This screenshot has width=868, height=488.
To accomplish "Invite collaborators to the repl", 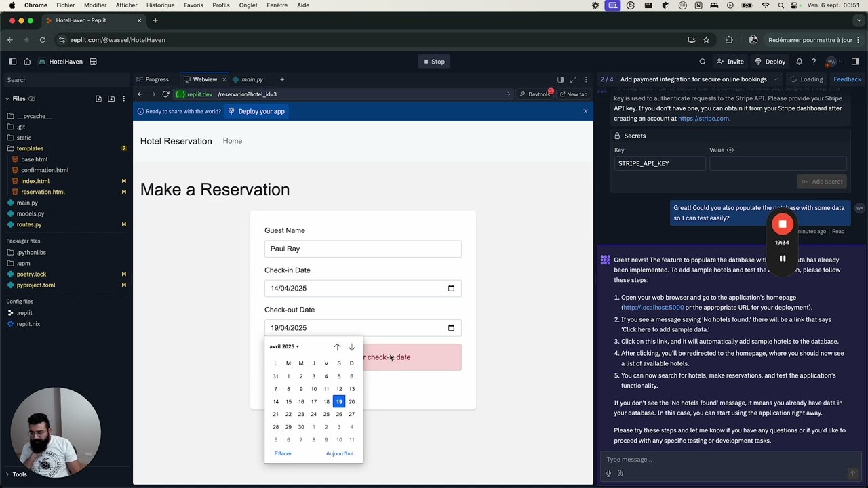I will [730, 62].
